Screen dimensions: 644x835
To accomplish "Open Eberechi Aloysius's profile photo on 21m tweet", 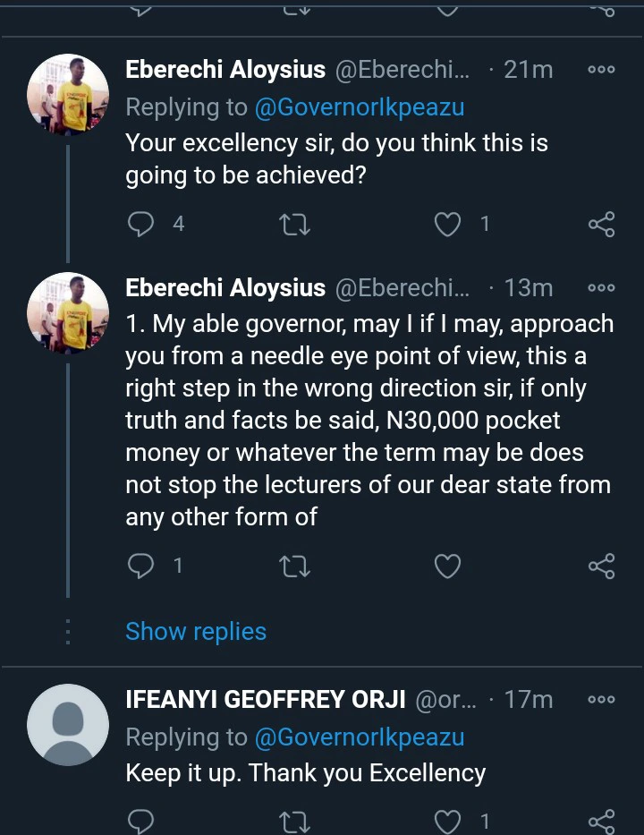I will [x=68, y=94].
